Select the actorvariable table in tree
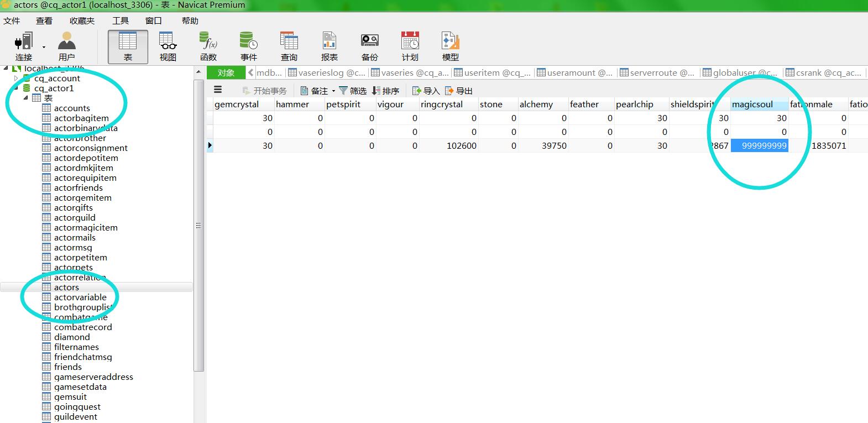This screenshot has width=868, height=423. 80,297
